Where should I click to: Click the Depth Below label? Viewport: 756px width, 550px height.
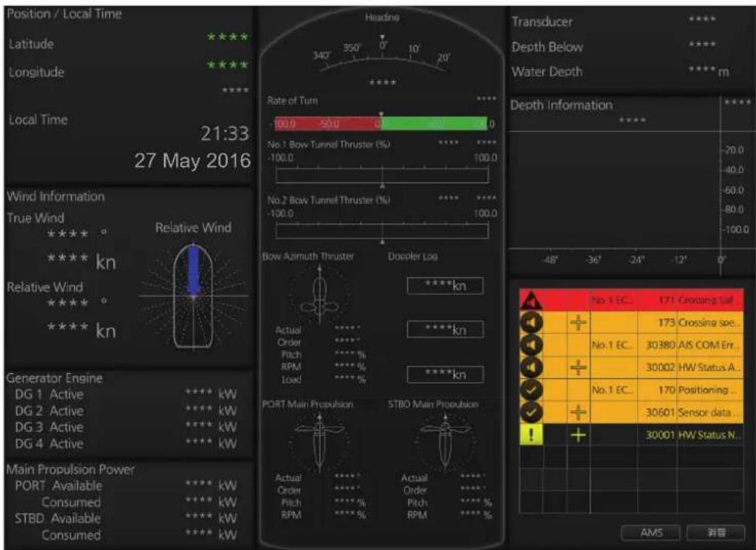[547, 47]
